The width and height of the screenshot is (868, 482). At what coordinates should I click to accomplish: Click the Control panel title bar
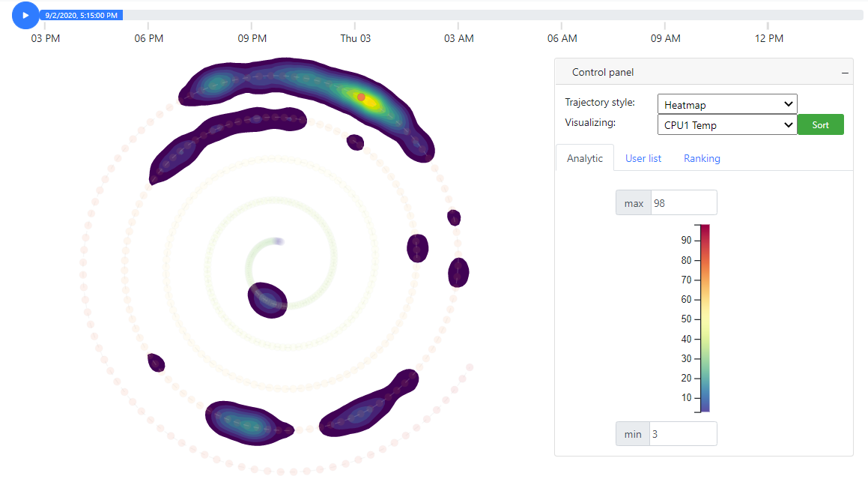coord(603,71)
